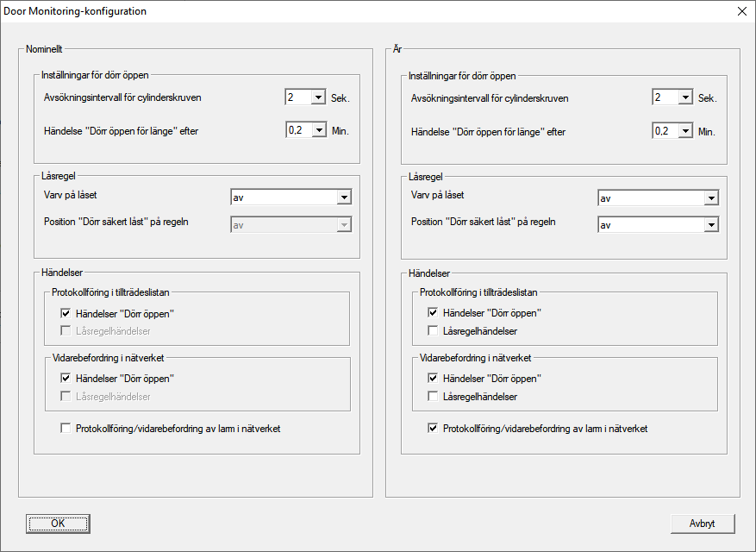
Task: Disable Är alarm logging/forwarding in network checkbox
Action: pyautogui.click(x=434, y=428)
